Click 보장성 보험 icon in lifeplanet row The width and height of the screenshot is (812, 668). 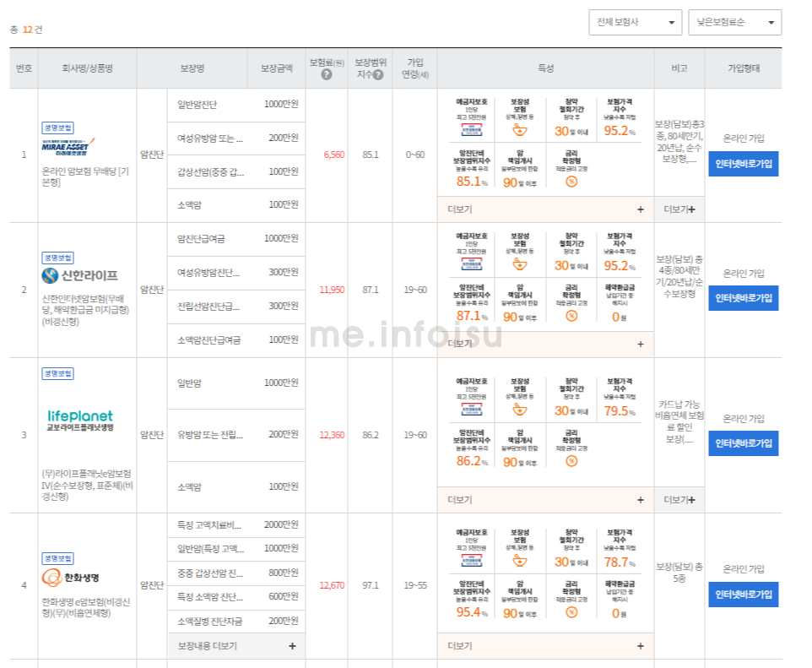click(x=520, y=410)
